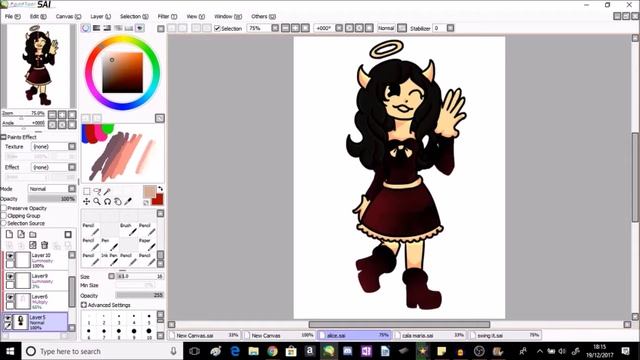
Task: Select the Rotate canvas tool
Action: coord(107,201)
